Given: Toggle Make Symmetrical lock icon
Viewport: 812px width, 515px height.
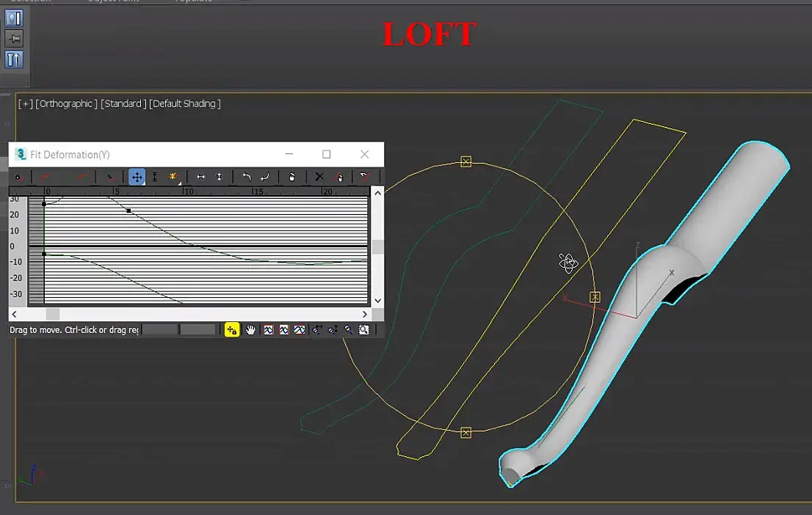Looking at the screenshot, I should tap(18, 177).
